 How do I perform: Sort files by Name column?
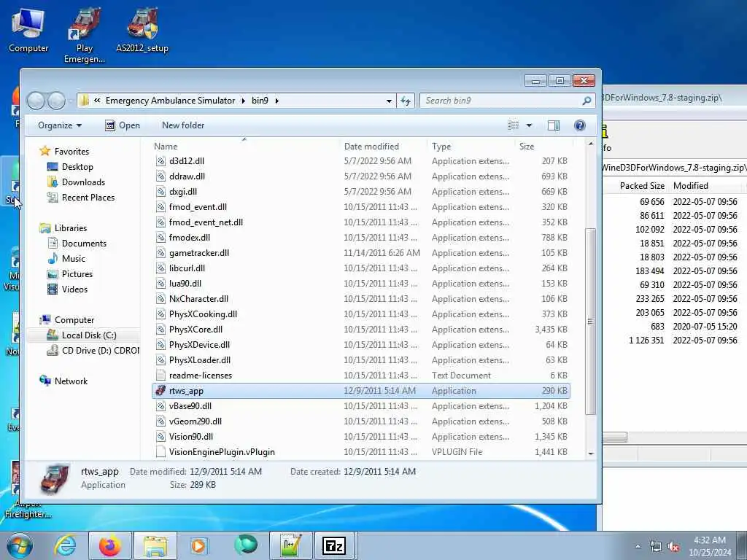244,146
